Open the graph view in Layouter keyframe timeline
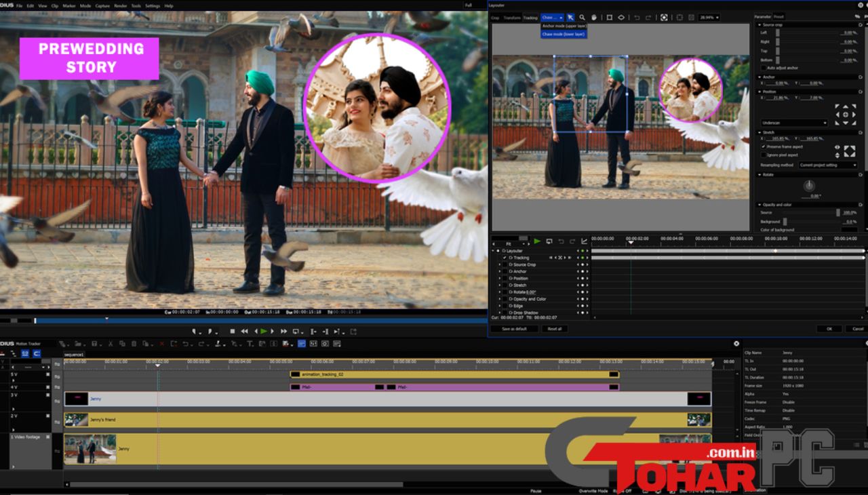Image resolution: width=868 pixels, height=495 pixels. pos(585,241)
